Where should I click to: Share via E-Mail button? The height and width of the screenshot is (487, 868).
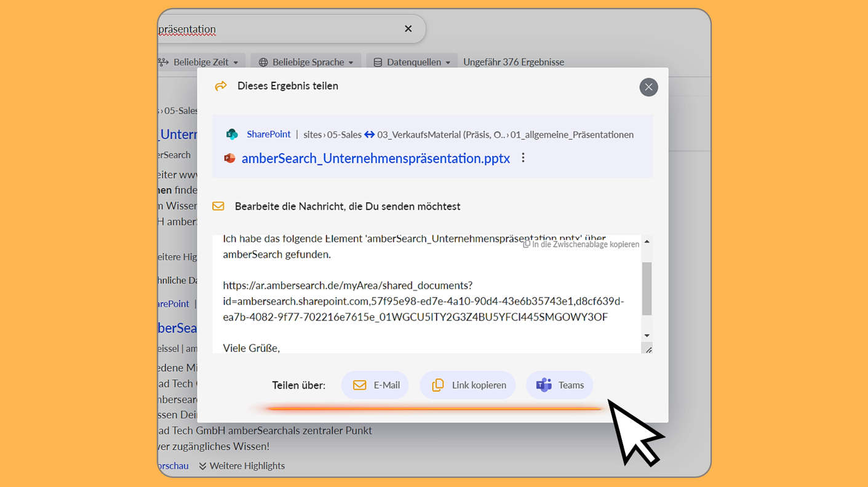pos(375,386)
